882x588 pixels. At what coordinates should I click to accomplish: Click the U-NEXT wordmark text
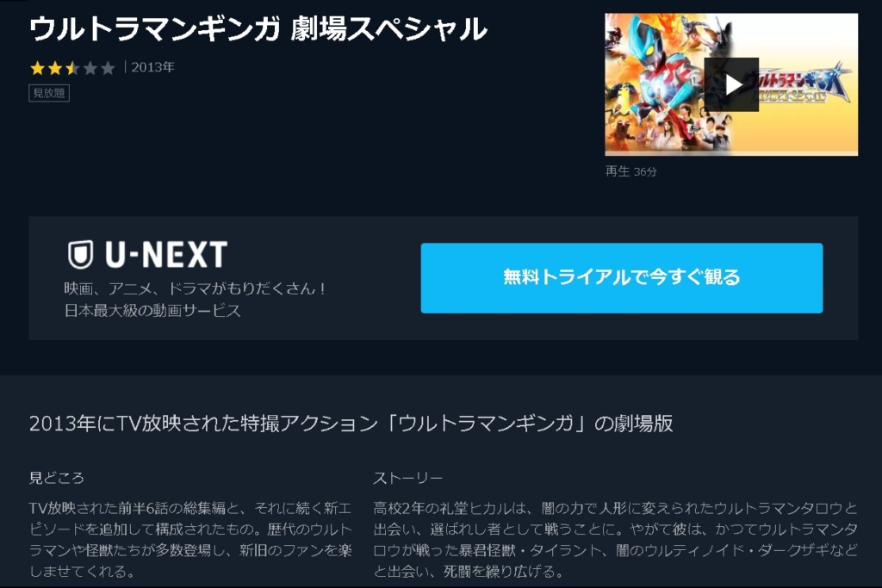click(x=166, y=255)
